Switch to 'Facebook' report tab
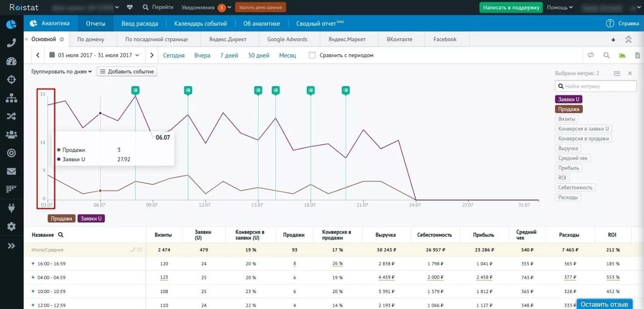This screenshot has width=644, height=309. 445,39
